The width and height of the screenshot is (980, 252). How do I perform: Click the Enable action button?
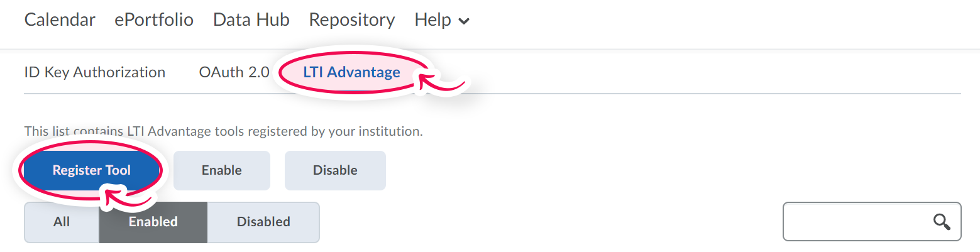[221, 170]
